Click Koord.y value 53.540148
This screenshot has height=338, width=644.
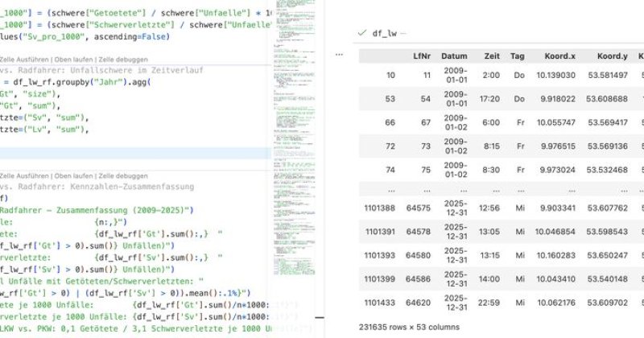point(608,279)
